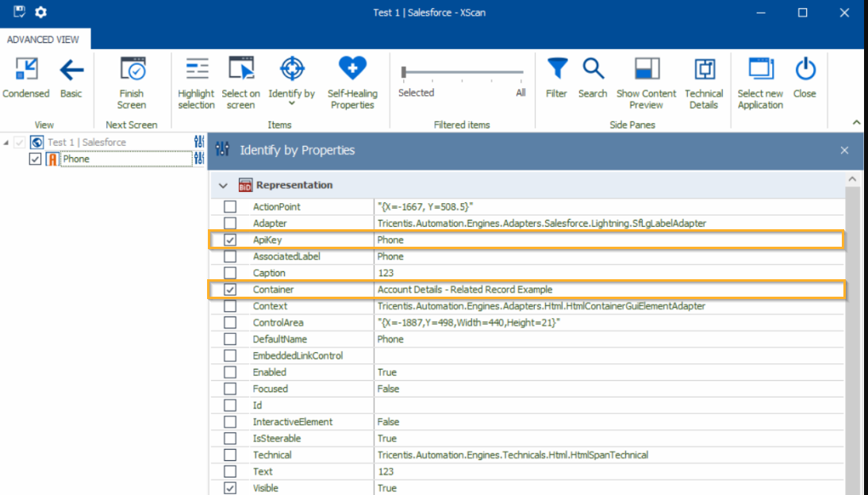Image resolution: width=868 pixels, height=495 pixels.
Task: Open the Identify by dropdown
Action: pyautogui.click(x=291, y=102)
